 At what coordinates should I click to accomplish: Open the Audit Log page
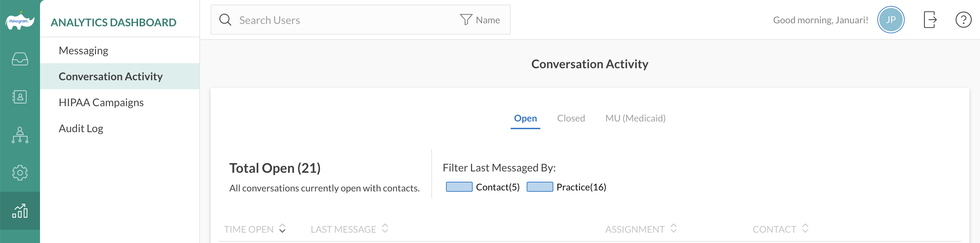pos(81,128)
